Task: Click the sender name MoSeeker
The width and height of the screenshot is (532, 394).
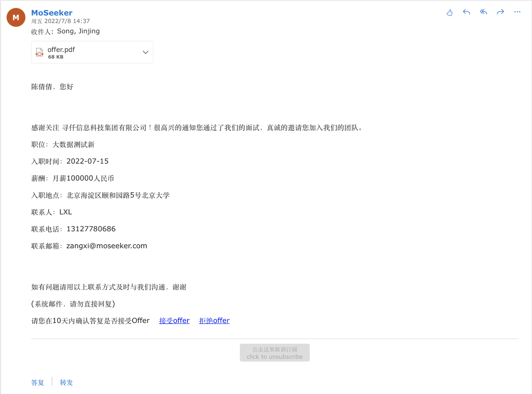Action: click(52, 12)
